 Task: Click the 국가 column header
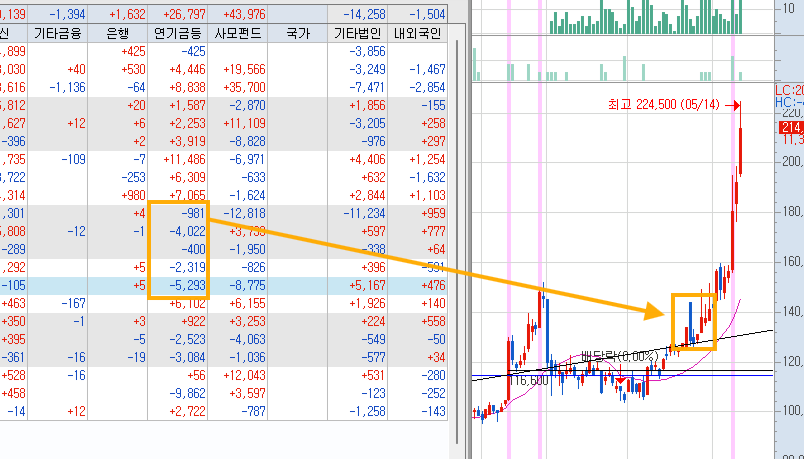coord(297,33)
